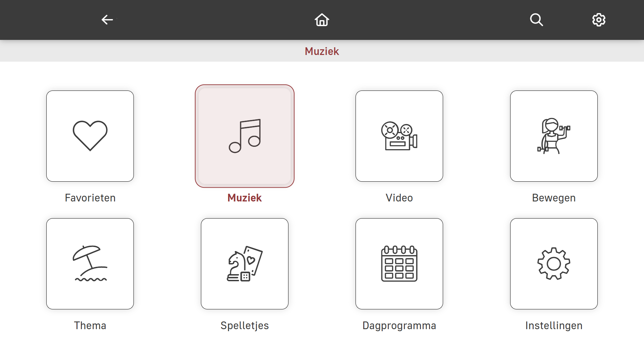Viewport: 644px width, 362px height.
Task: Open the Spelletjes games tile
Action: (x=245, y=264)
